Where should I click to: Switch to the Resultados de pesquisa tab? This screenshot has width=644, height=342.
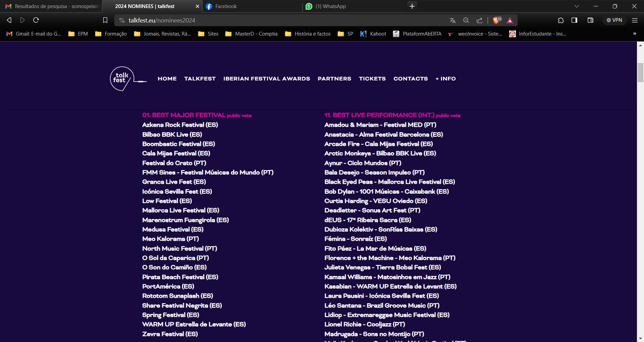coord(52,6)
